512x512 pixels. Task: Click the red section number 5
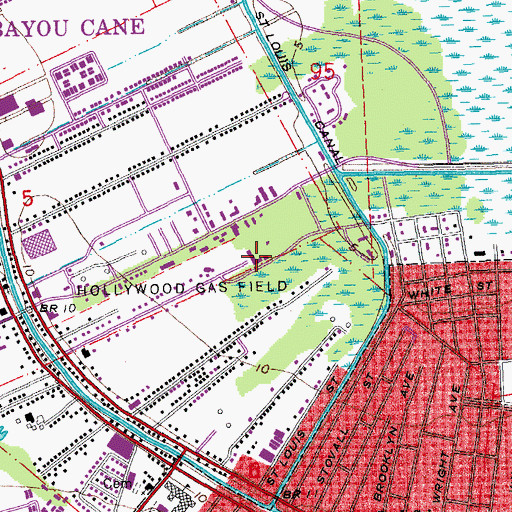(x=28, y=198)
